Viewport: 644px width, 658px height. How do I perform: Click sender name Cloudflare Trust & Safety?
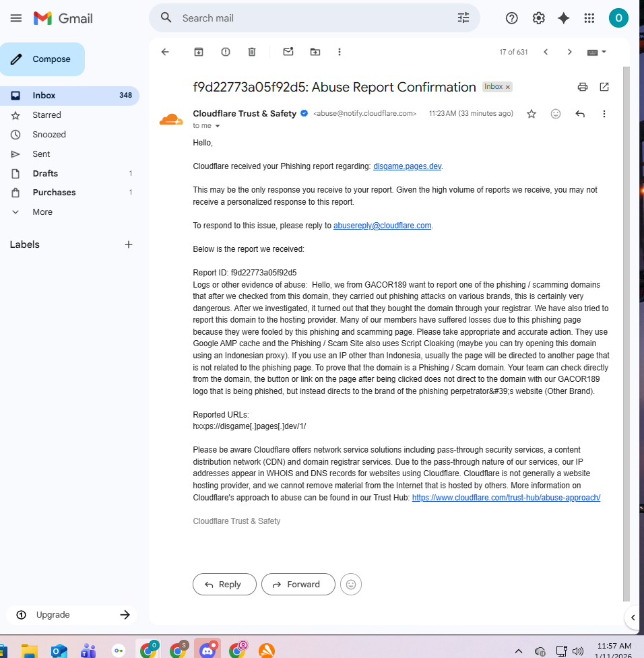(245, 113)
